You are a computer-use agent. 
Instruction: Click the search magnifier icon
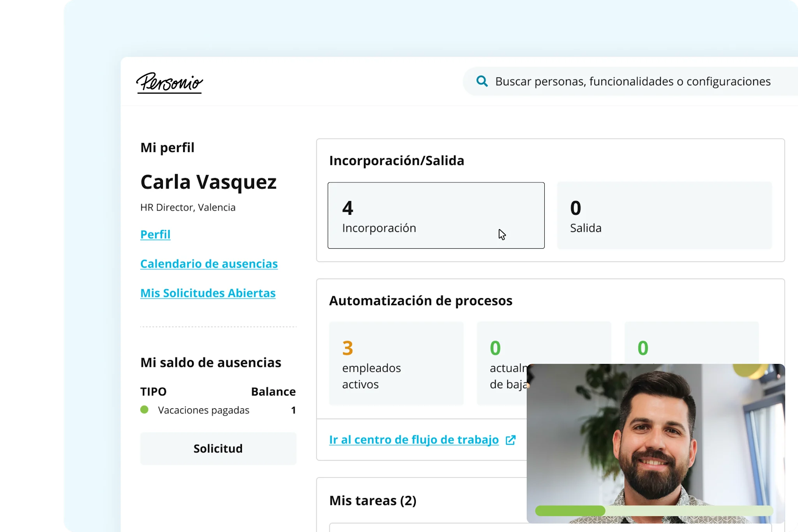pyautogui.click(x=482, y=81)
